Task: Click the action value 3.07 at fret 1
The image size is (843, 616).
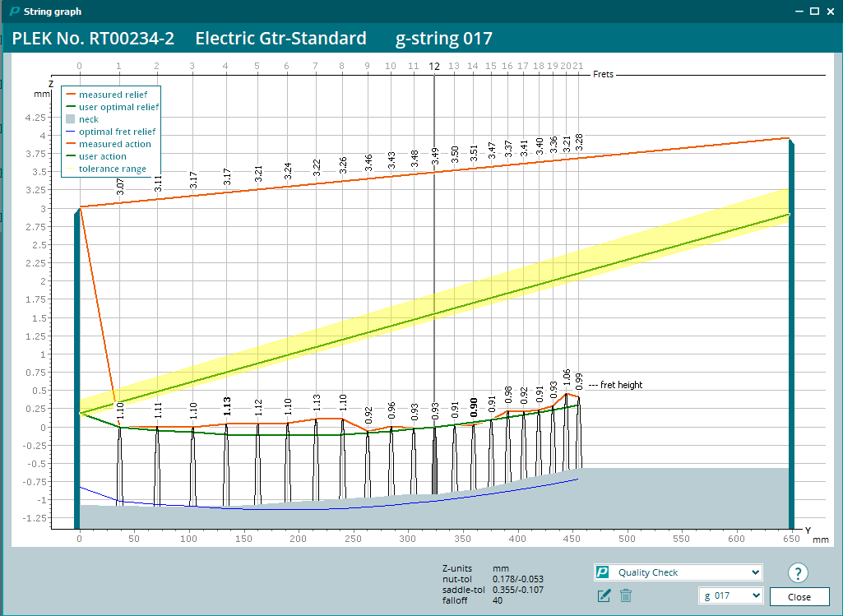Action: point(120,187)
